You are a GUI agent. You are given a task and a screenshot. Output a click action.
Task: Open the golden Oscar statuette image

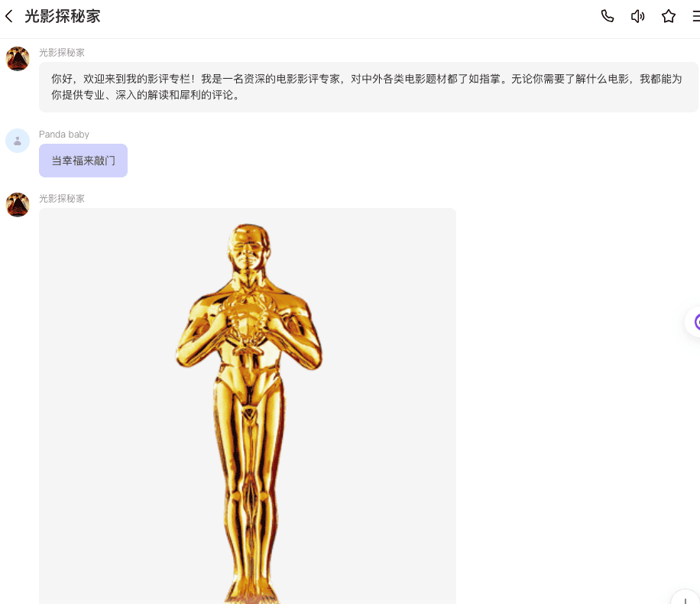[x=248, y=405]
